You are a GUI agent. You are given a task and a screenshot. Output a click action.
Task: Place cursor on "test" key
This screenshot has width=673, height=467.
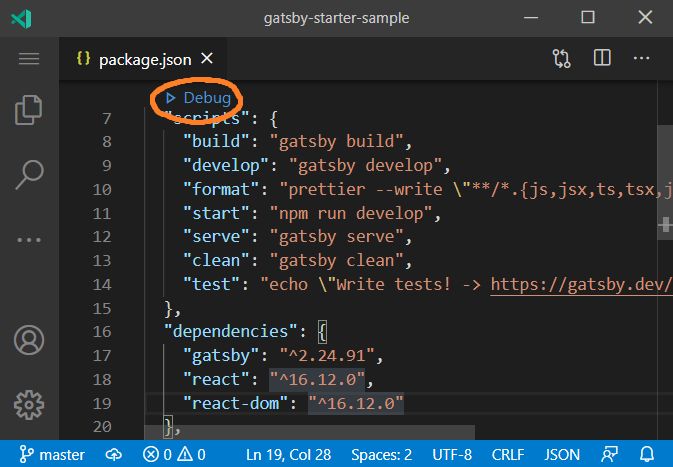click(212, 284)
